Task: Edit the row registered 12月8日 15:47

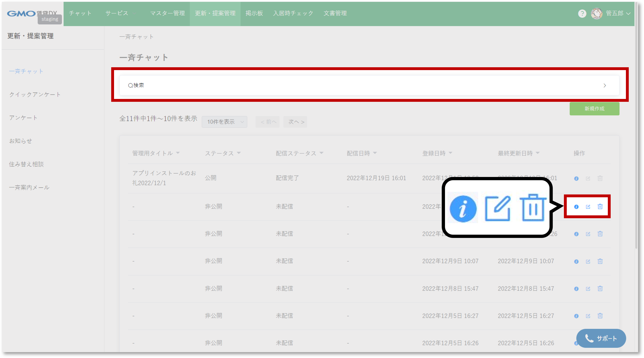Action: tap(588, 289)
